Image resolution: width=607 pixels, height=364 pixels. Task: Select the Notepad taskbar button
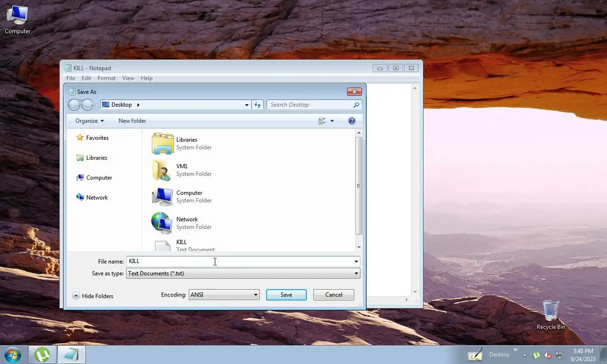tap(72, 355)
